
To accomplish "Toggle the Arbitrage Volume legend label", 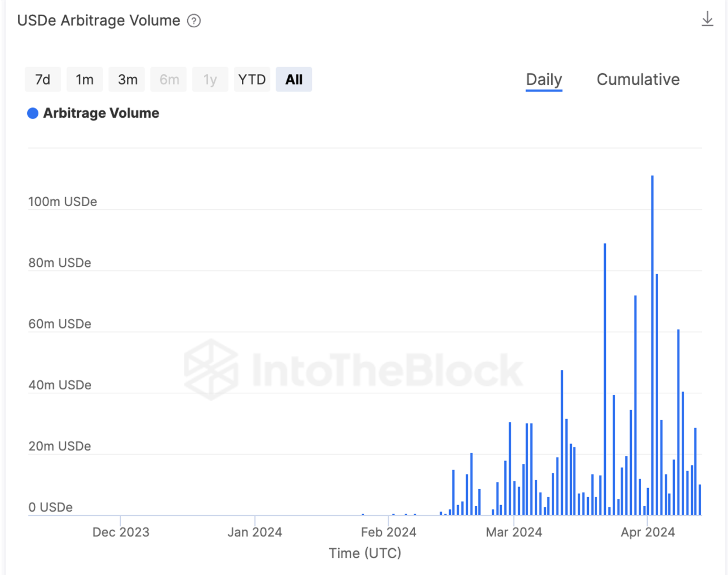I will (101, 113).
